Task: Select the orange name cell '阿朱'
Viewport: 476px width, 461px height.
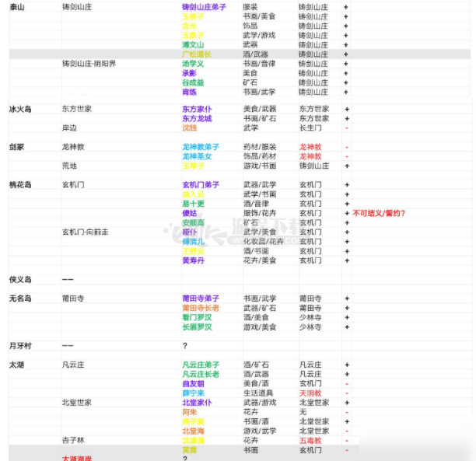Action: click(x=190, y=412)
